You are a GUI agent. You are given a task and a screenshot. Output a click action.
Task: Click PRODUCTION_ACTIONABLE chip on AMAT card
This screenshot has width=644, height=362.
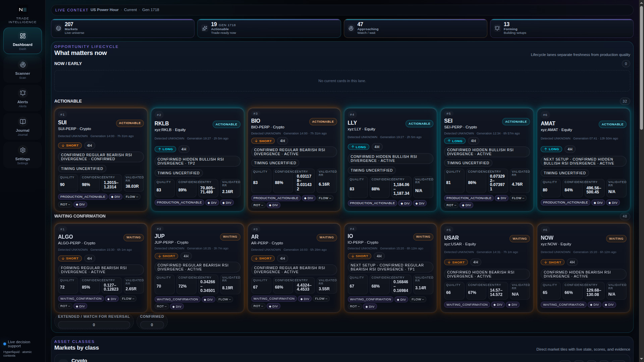click(x=565, y=202)
